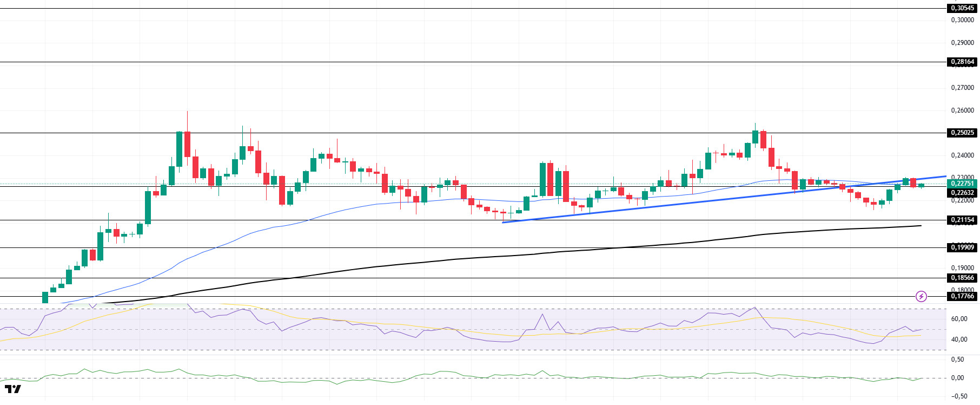Screen dimensions: 980x405
Task: Select the 0,27000 price axis value
Action: point(963,87)
